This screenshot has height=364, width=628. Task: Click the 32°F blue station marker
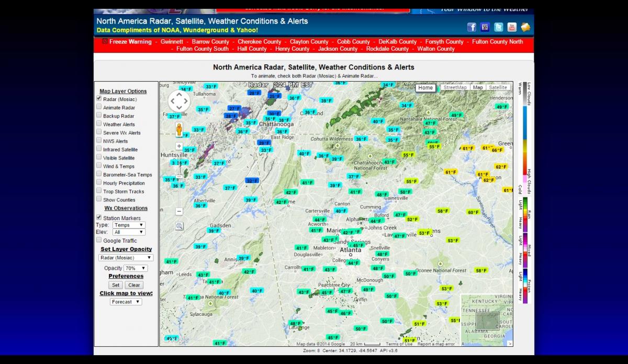(x=252, y=181)
